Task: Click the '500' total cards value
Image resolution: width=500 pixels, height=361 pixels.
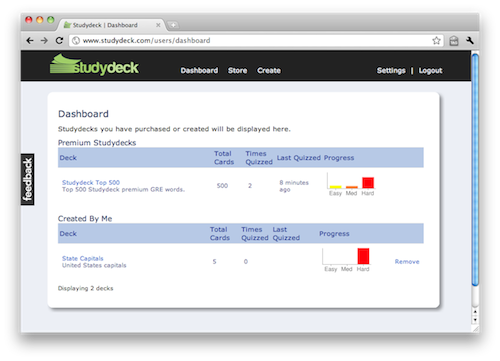Action: [x=222, y=186]
